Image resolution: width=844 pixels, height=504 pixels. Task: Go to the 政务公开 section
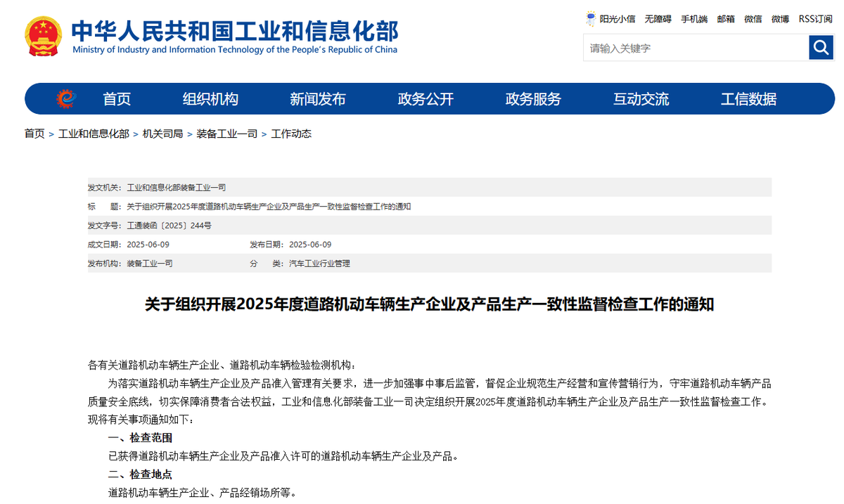pos(426,99)
